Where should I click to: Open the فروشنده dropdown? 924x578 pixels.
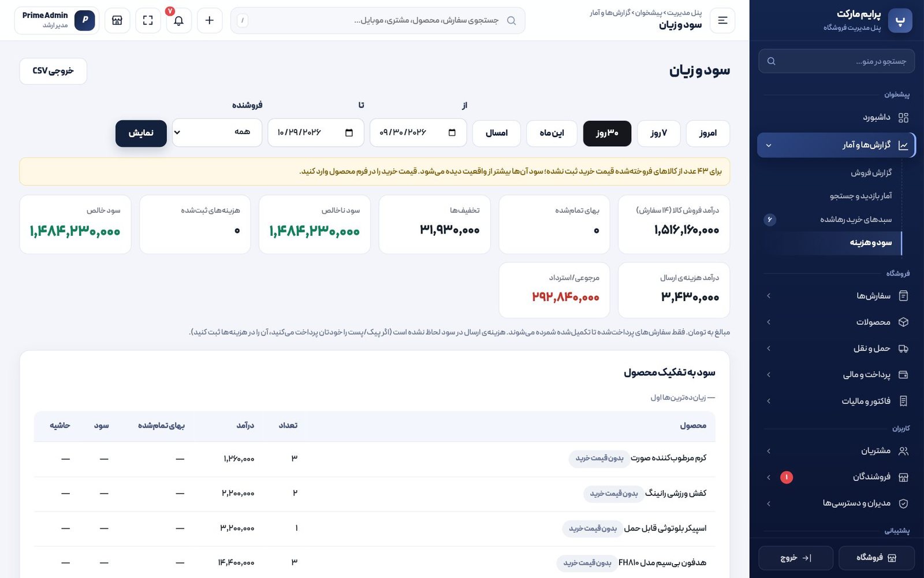(217, 133)
